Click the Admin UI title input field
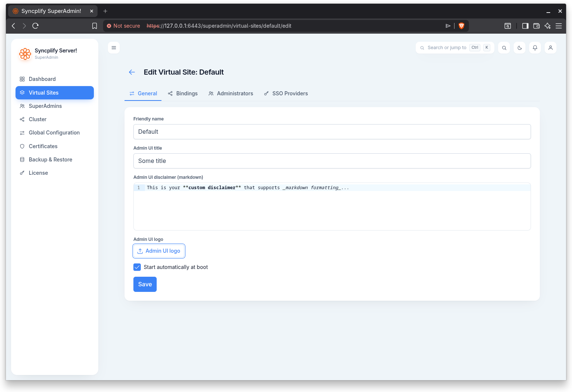This screenshot has width=572, height=392. pyautogui.click(x=332, y=161)
